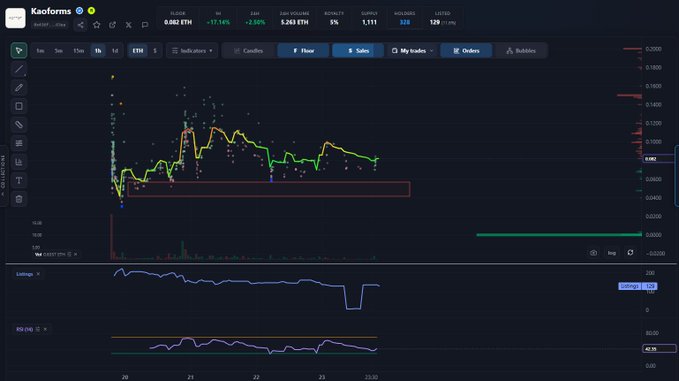Click the 0.082 ETH floor value
679x381 pixels.
pos(178,22)
